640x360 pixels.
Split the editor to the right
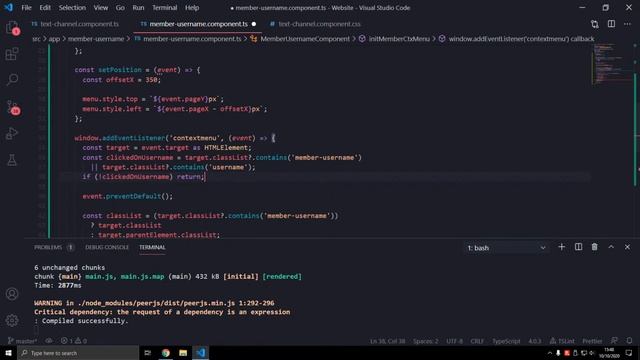click(x=611, y=24)
